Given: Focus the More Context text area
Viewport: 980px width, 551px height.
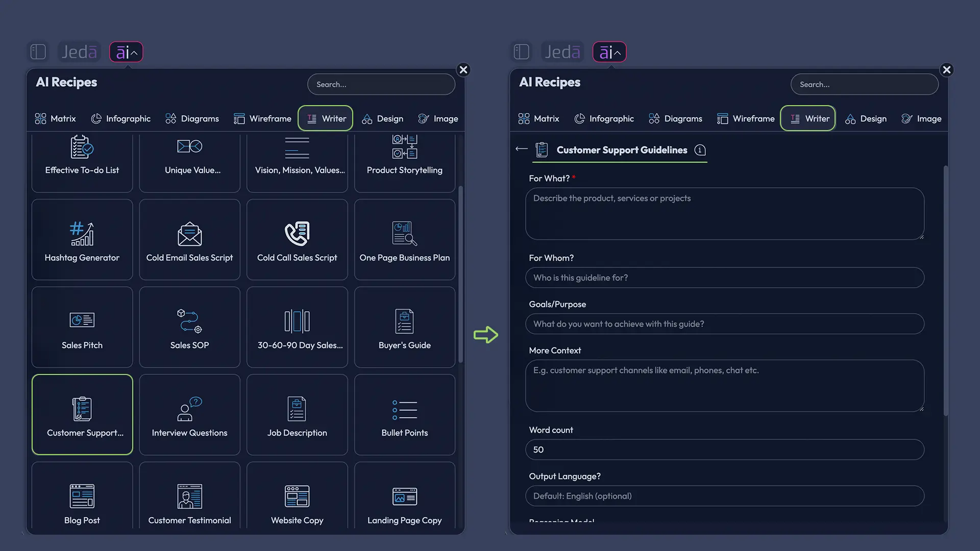Looking at the screenshot, I should coord(725,386).
